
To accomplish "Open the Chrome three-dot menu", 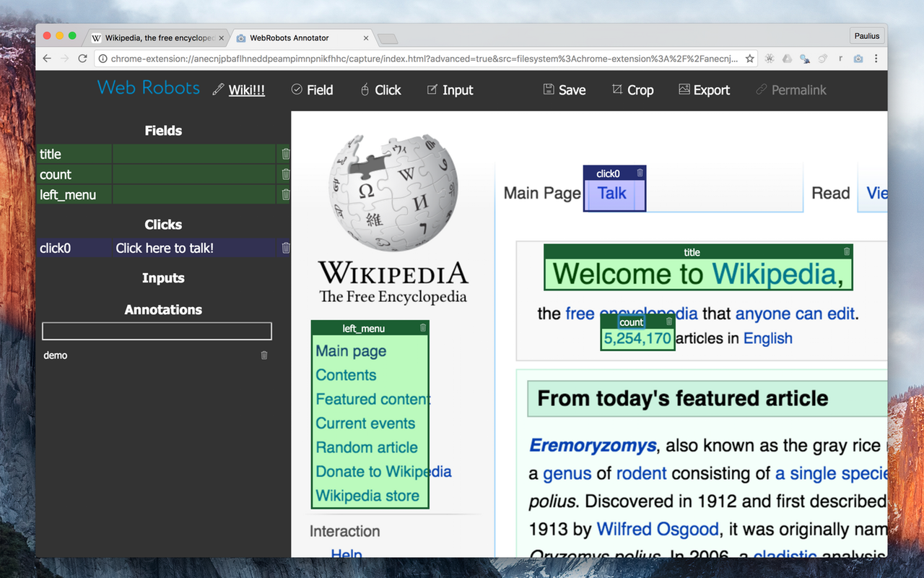I will coord(876,59).
